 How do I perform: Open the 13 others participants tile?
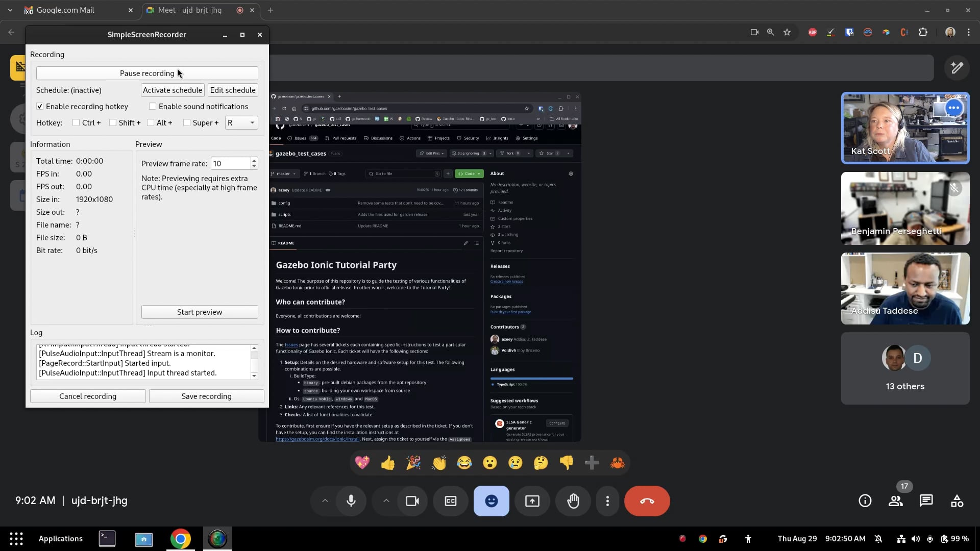[x=905, y=369]
